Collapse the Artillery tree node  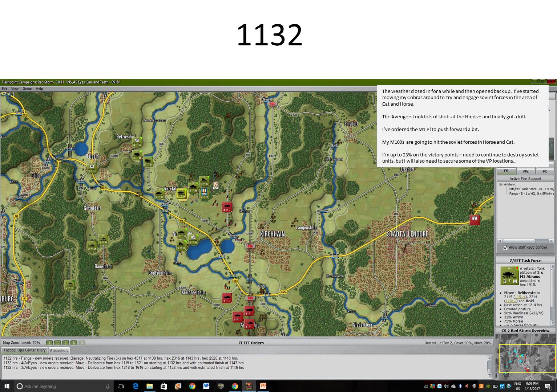click(501, 184)
